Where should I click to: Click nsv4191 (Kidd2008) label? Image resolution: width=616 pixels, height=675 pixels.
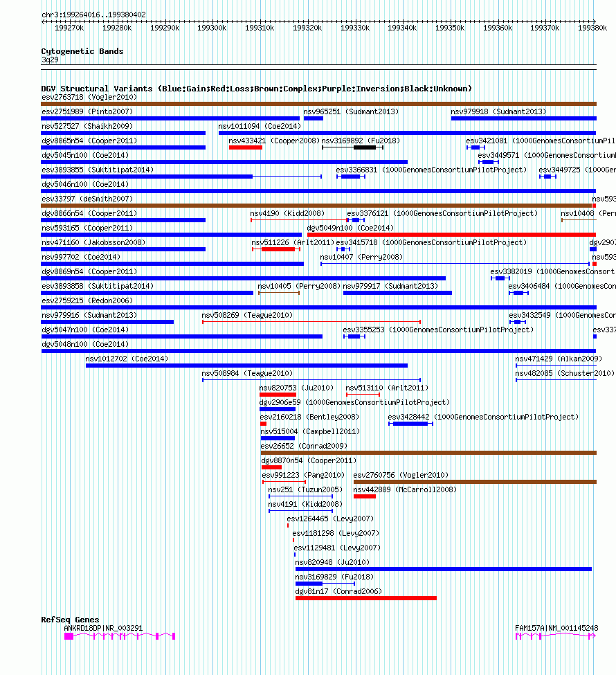pos(305,505)
